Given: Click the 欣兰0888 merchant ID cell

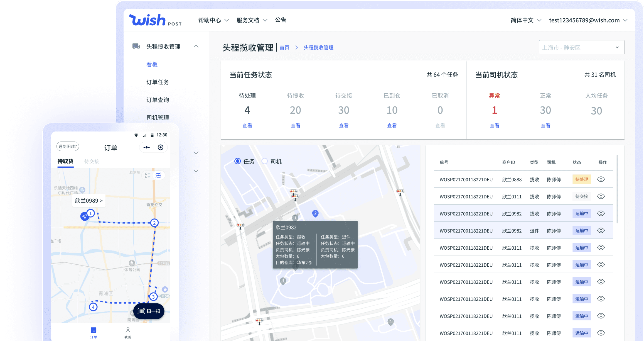Looking at the screenshot, I should click(x=512, y=180).
